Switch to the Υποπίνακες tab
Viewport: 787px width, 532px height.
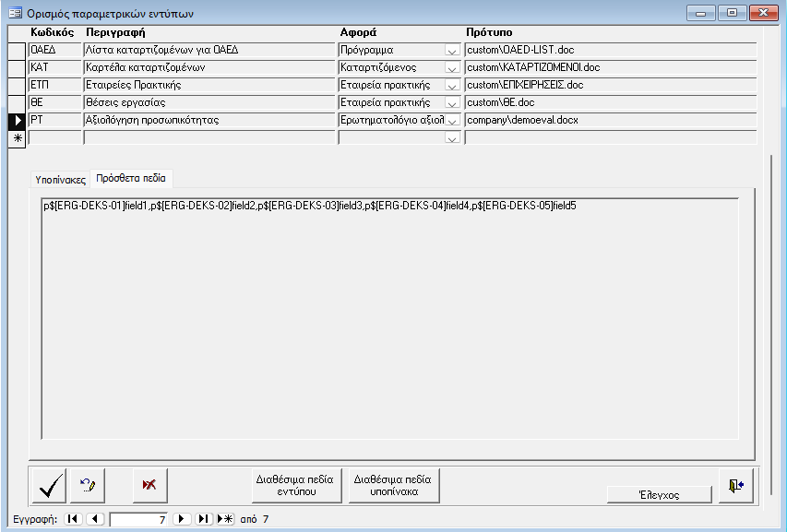pyautogui.click(x=60, y=179)
